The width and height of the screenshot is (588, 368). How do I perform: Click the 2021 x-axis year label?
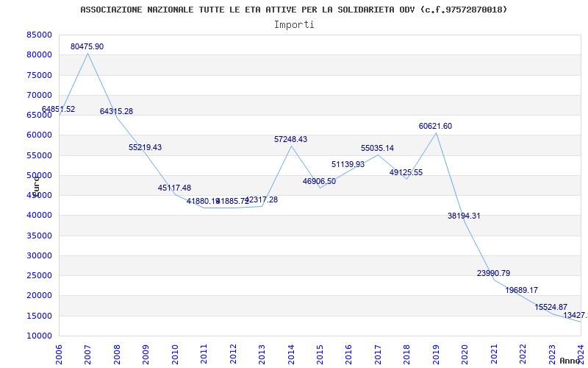[493, 355]
